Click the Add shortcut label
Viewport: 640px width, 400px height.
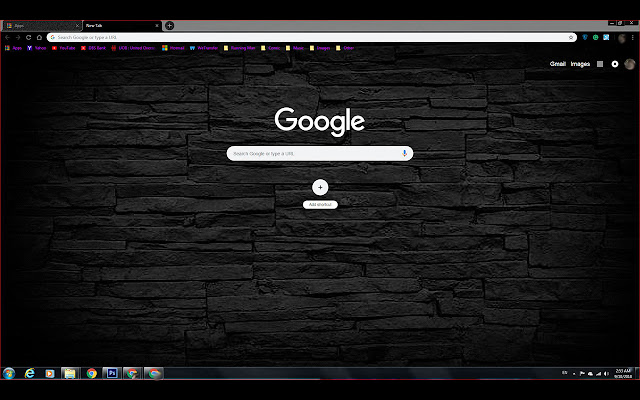pos(320,204)
